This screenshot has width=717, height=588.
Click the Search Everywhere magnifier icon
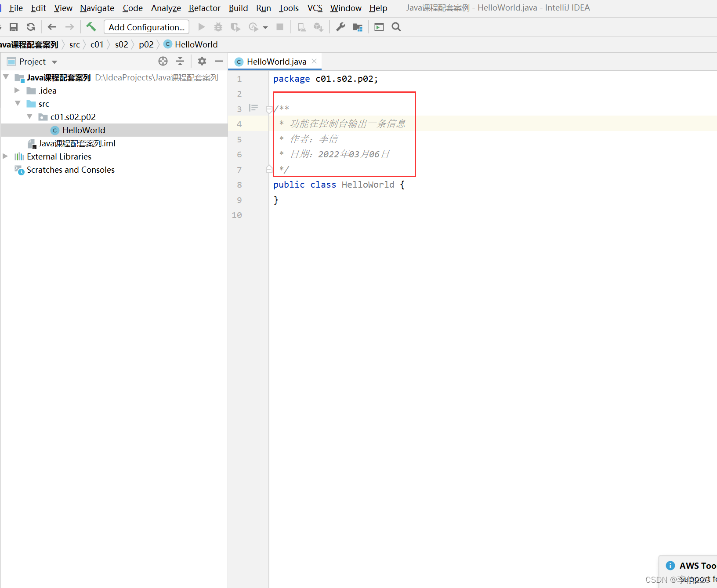(396, 27)
